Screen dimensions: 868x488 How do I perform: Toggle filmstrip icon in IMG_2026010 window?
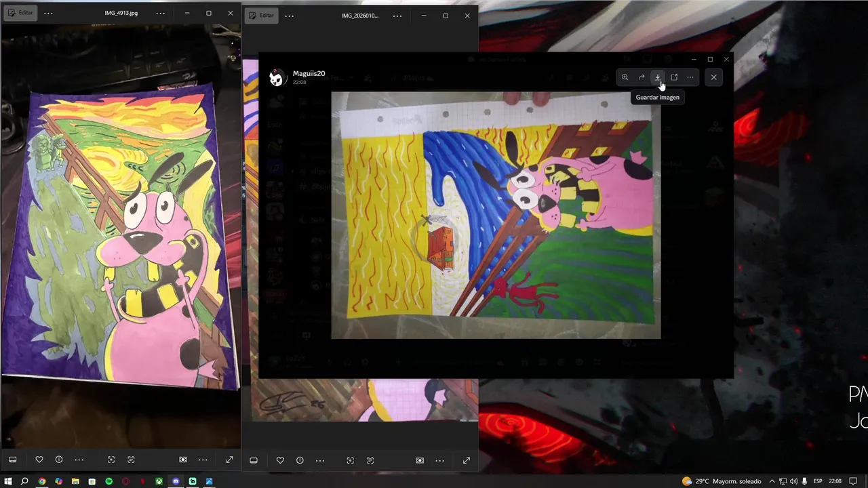(x=254, y=460)
